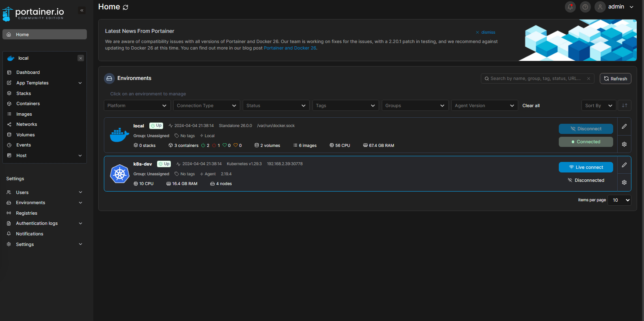Click the Connected status on local
Viewport: 644px width, 321px height.
(x=586, y=142)
